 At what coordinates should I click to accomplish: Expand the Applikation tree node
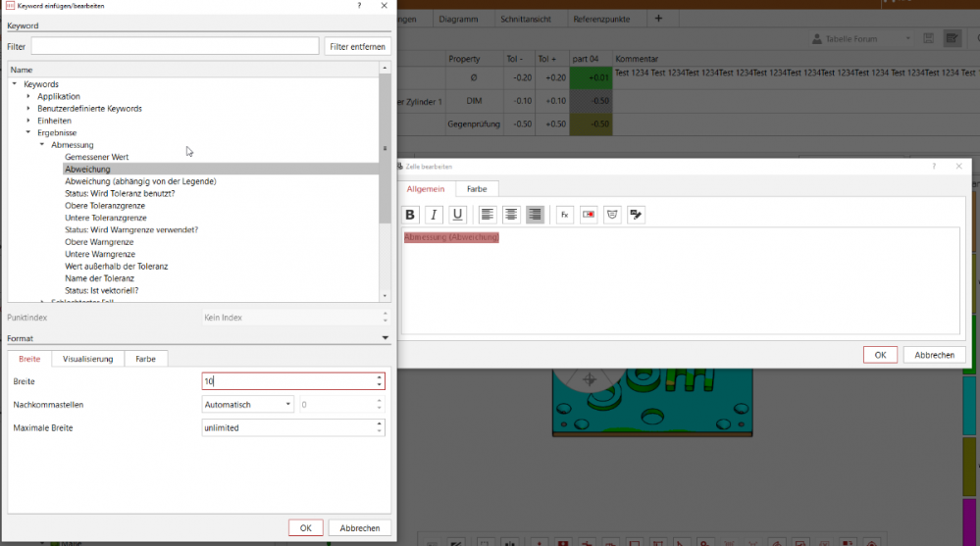28,96
